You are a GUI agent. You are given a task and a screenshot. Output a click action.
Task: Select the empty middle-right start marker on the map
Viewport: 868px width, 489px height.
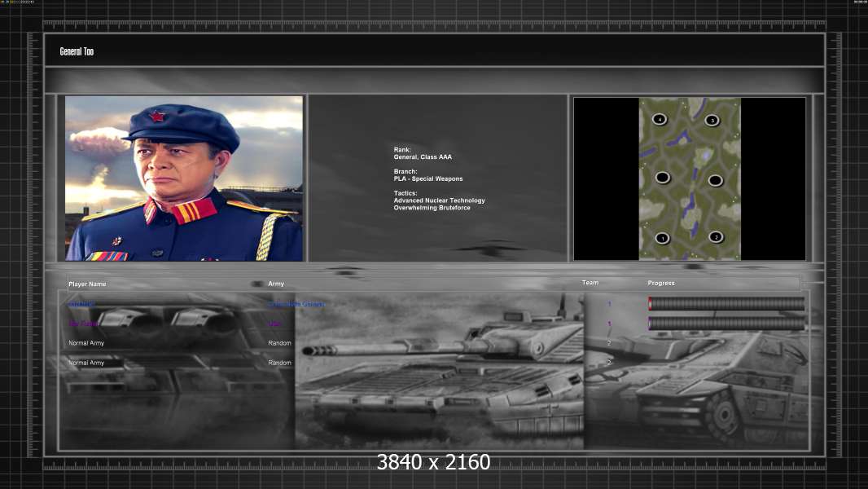pyautogui.click(x=715, y=180)
